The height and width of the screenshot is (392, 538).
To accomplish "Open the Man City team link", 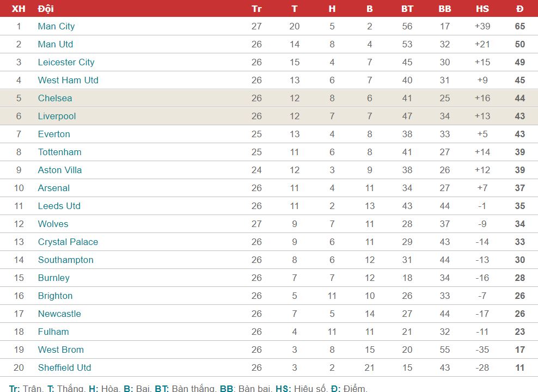I will pos(56,27).
